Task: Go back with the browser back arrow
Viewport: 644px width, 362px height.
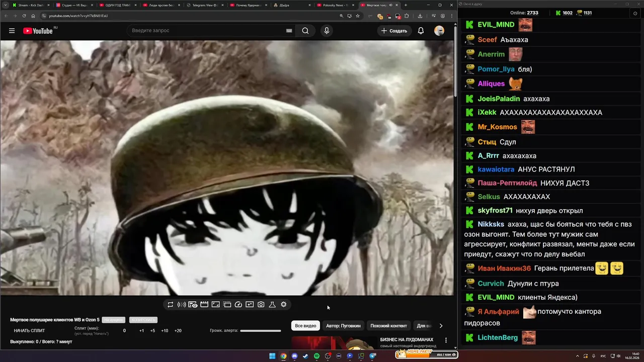Action: pyautogui.click(x=6, y=16)
